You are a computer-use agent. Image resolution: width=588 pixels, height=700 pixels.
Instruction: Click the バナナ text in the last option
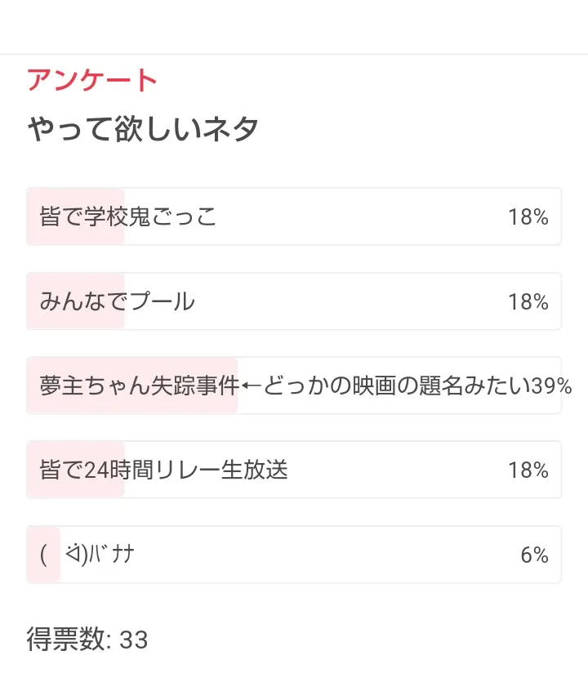pyautogui.click(x=114, y=555)
